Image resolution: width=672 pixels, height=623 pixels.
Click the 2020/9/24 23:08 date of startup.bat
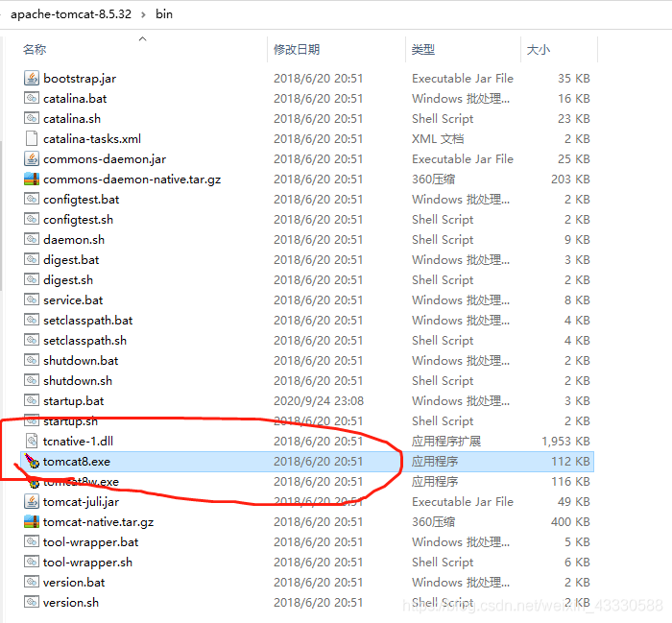(319, 400)
